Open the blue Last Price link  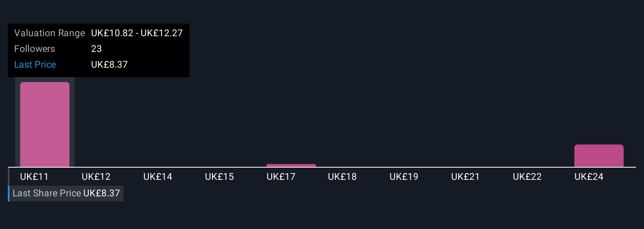coord(35,65)
